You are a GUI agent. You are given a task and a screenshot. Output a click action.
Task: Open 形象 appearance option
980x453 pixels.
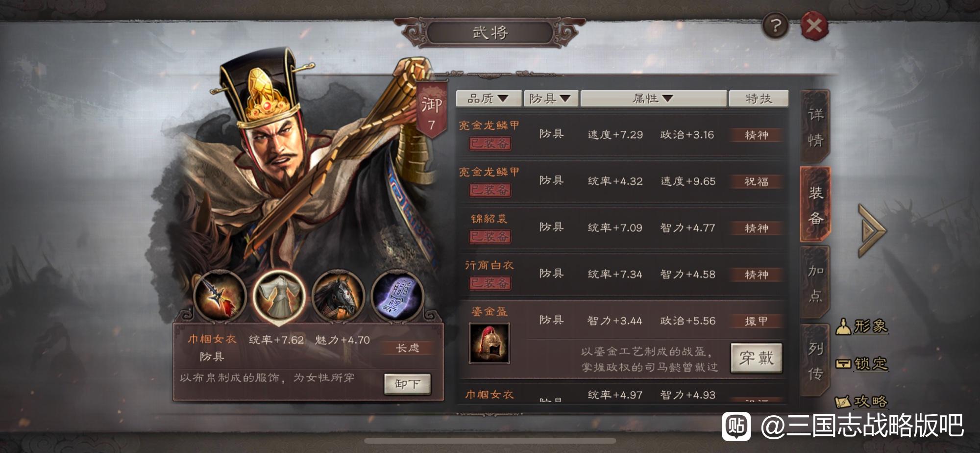[862, 326]
